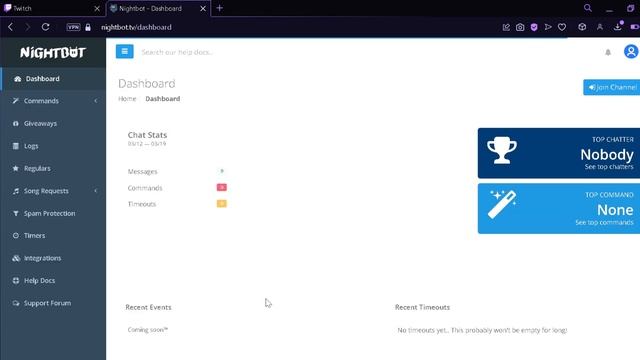Expand the Song Requests chevron
The height and width of the screenshot is (360, 640).
point(96,191)
